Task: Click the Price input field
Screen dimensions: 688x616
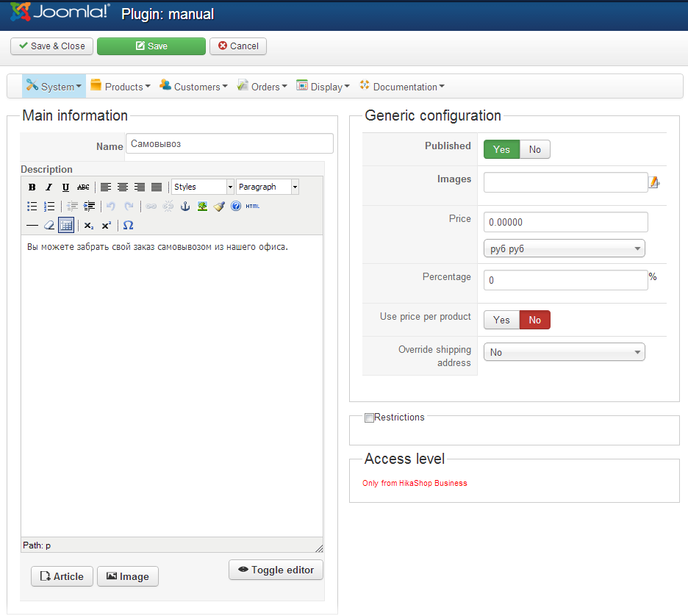Action: tap(565, 222)
